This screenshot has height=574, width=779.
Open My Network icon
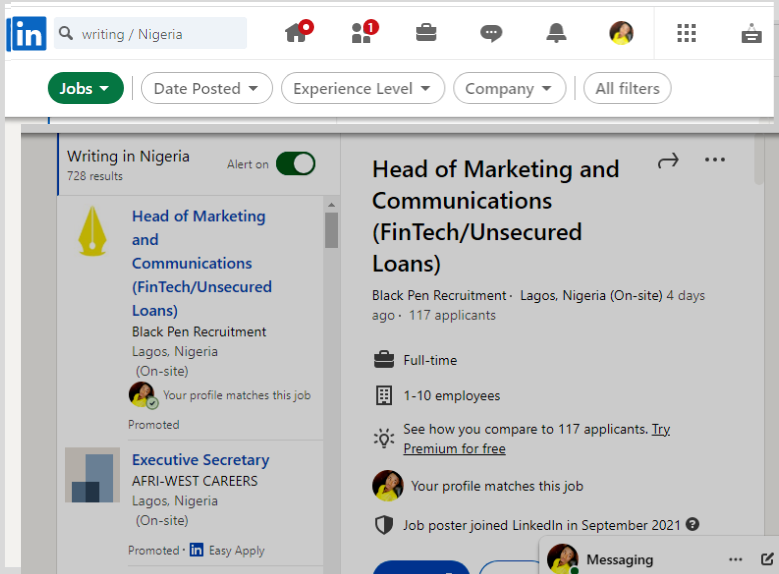point(364,32)
